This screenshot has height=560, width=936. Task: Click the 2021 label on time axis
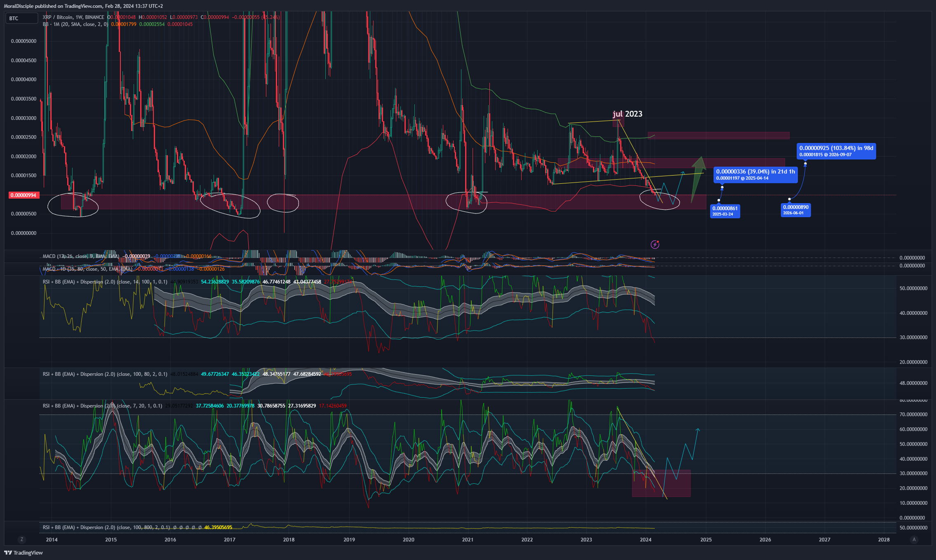click(x=468, y=539)
